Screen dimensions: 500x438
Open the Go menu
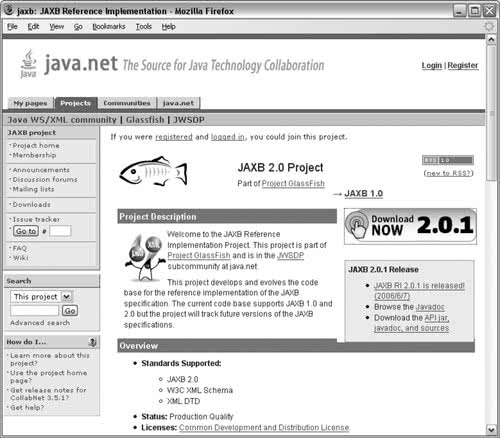78,26
